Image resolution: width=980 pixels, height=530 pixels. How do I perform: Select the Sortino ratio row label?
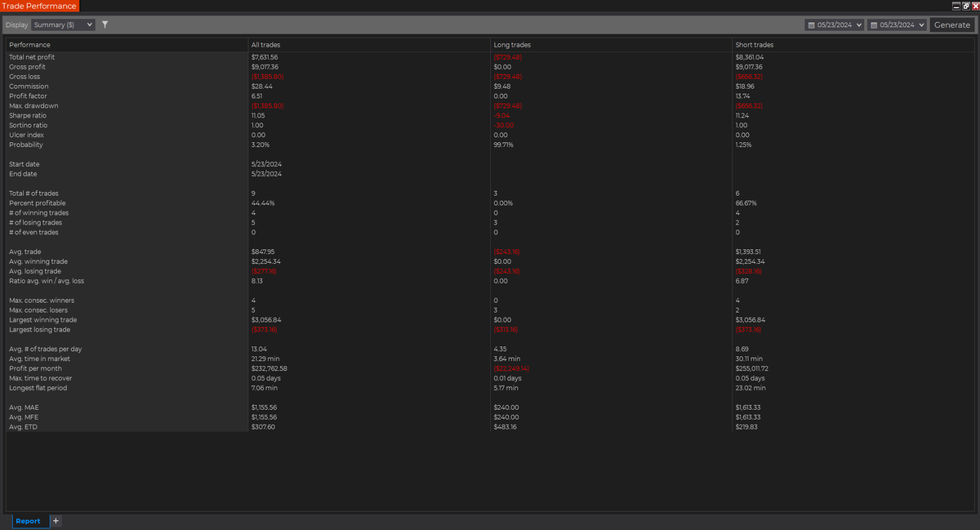pos(28,126)
